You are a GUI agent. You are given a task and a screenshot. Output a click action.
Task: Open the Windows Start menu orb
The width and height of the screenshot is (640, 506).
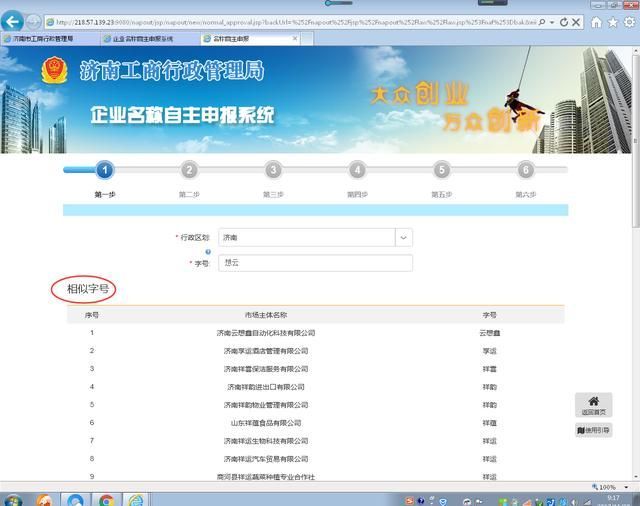pyautogui.click(x=12, y=500)
